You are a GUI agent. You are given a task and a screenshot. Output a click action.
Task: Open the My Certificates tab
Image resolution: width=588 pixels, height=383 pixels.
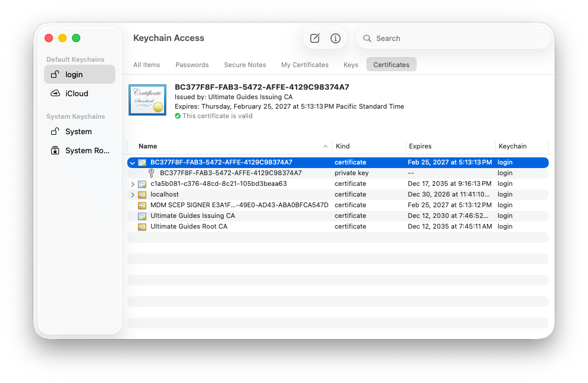(304, 65)
